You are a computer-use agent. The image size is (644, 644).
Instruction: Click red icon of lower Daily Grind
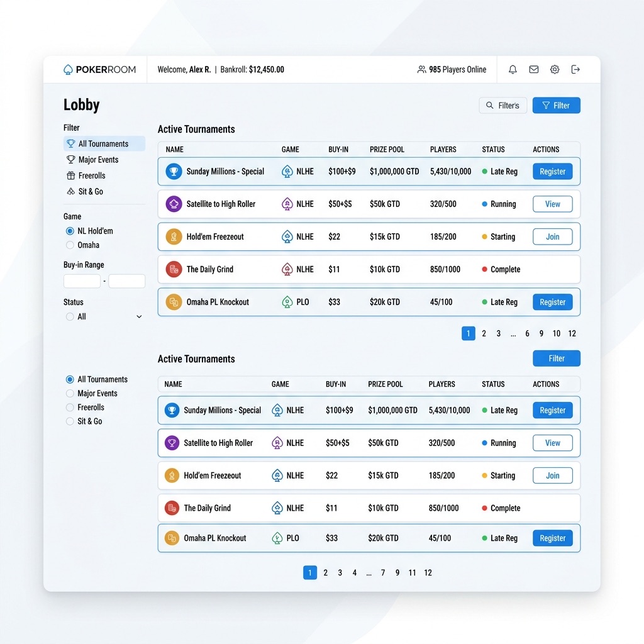coord(172,508)
